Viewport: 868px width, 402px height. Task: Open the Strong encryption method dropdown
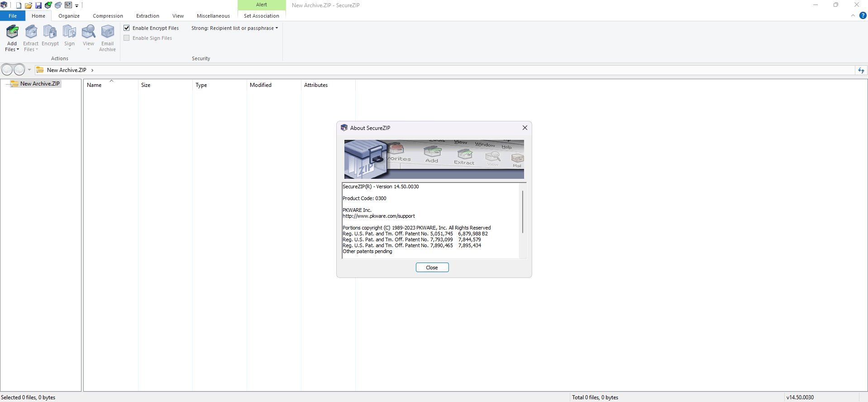pyautogui.click(x=234, y=28)
